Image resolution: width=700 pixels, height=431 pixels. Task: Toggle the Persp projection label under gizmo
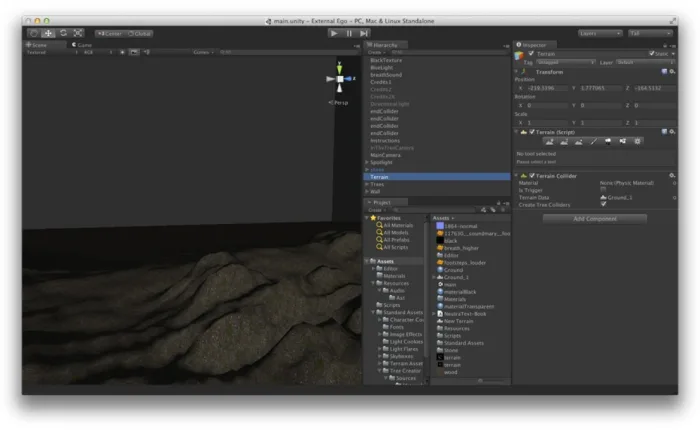338,103
